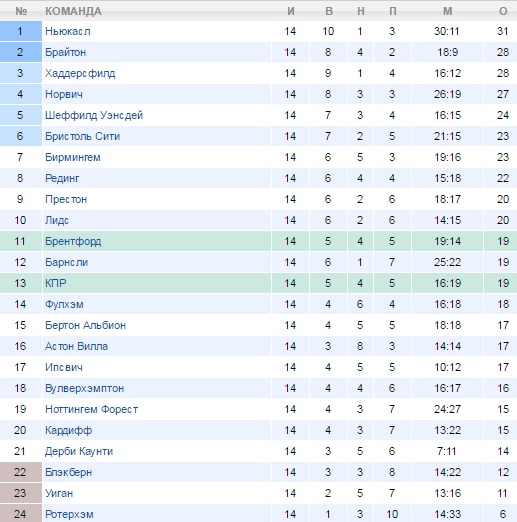
Task: Click relegation position cell number 22
Action: 21,472
